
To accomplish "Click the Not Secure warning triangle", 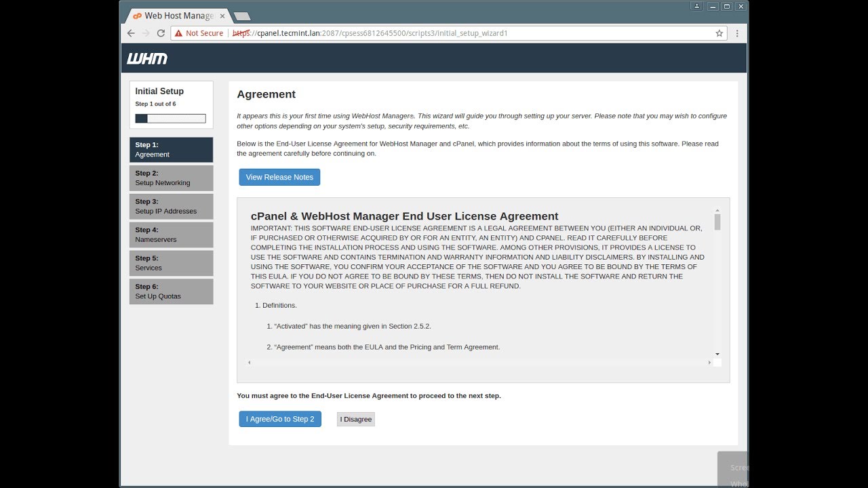I will click(178, 33).
